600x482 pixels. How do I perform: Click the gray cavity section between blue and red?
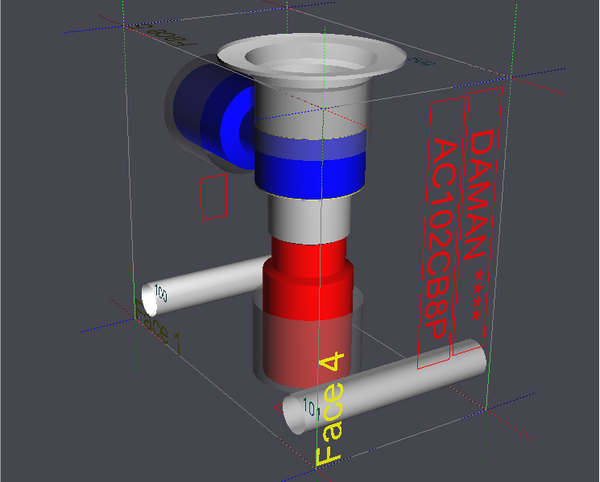(309, 220)
